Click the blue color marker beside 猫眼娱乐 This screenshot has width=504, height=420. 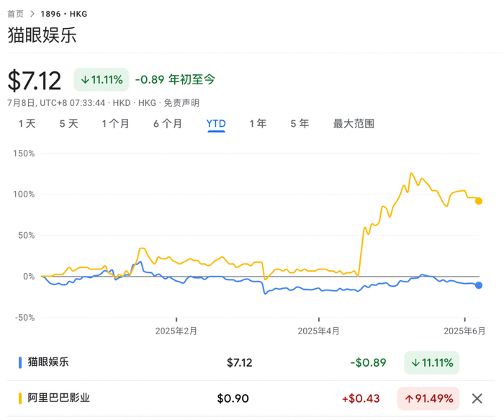(20, 362)
